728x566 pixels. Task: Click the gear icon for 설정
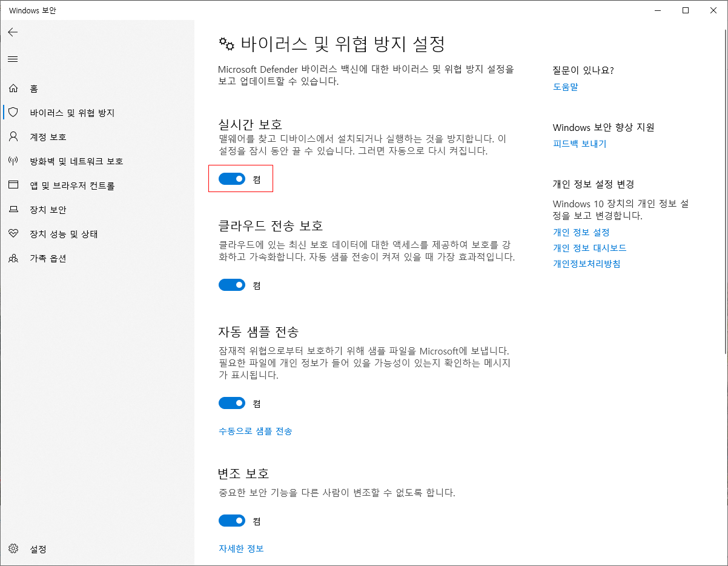[13, 549]
